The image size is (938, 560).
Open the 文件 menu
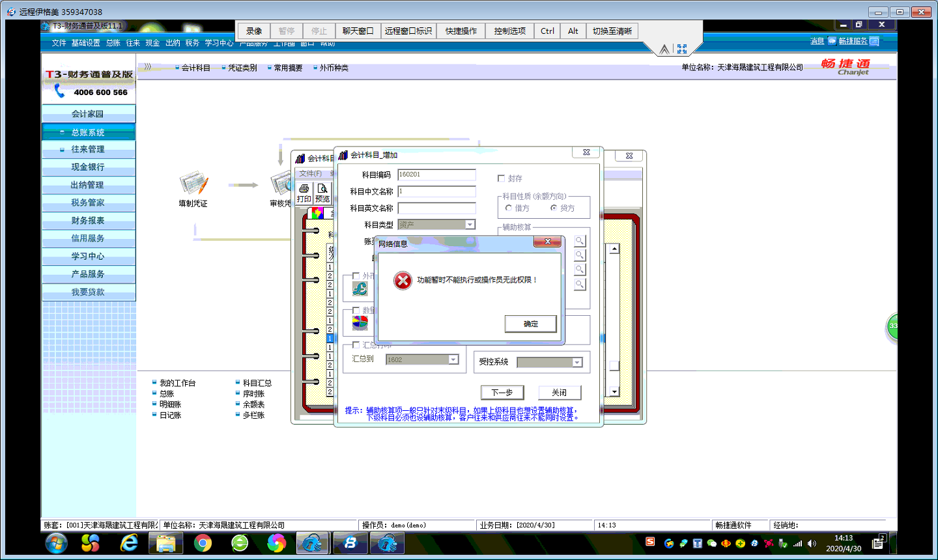59,43
